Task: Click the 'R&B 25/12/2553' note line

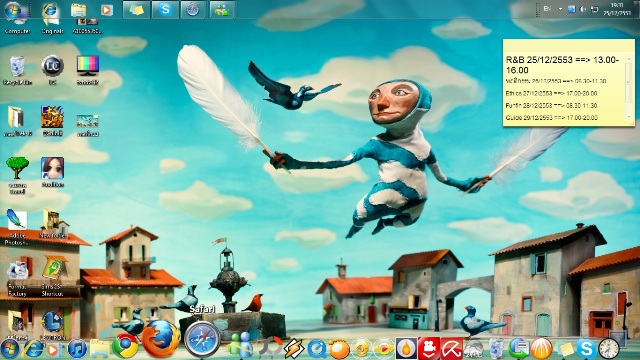Action: click(x=562, y=64)
